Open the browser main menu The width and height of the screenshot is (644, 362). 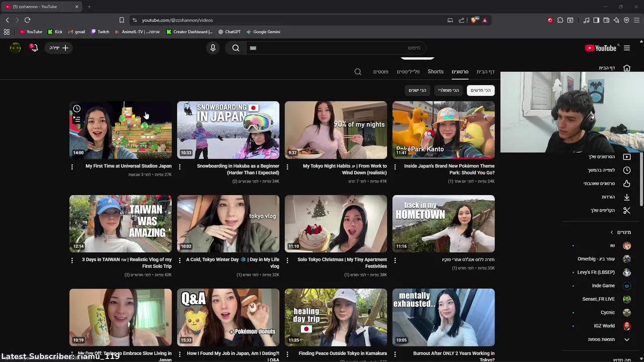click(636, 20)
